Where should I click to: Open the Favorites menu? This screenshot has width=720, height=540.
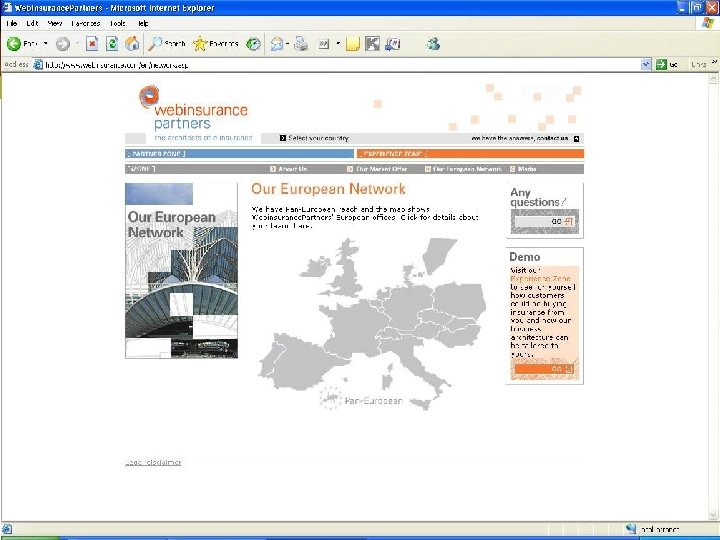pyautogui.click(x=86, y=23)
